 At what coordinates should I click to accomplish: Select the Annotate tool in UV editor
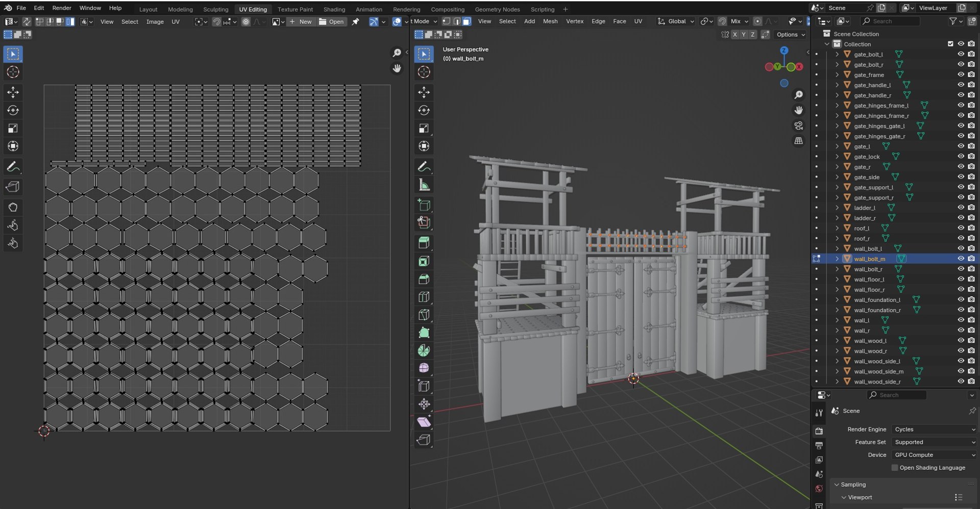click(13, 167)
